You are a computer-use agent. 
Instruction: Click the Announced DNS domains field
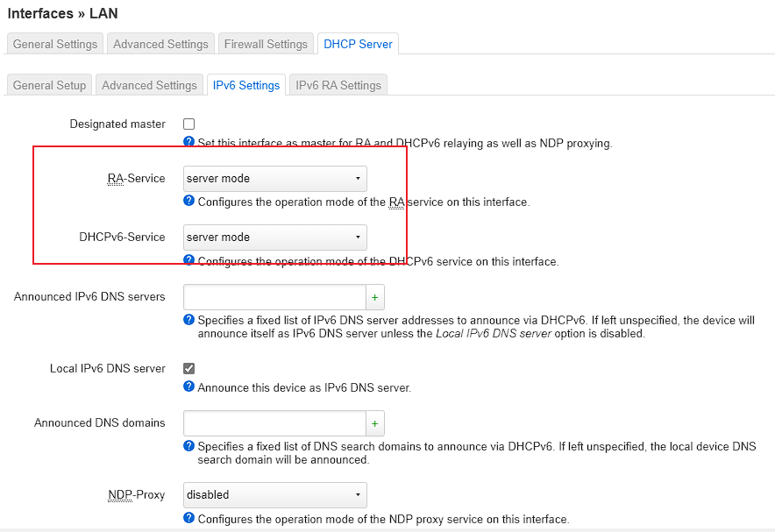[x=274, y=424]
